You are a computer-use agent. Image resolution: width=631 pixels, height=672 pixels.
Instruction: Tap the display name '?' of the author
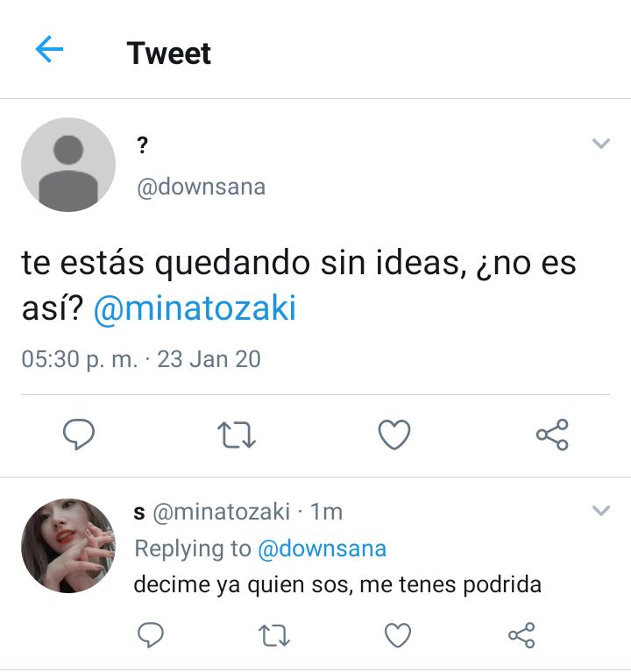coord(142,145)
